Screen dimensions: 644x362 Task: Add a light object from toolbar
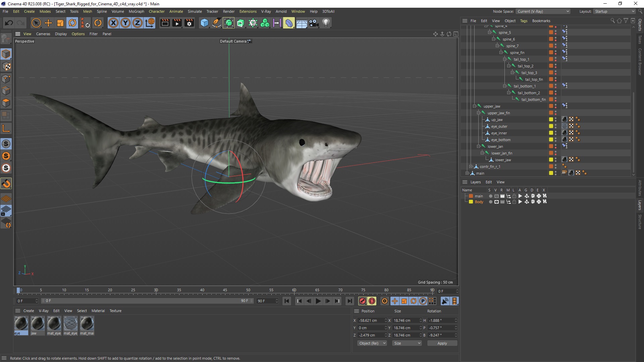[326, 23]
